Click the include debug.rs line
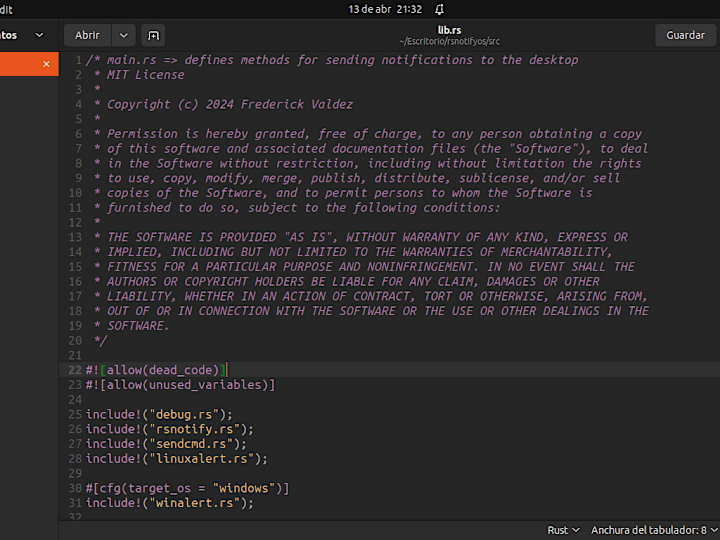This screenshot has height=540, width=720. (x=159, y=414)
